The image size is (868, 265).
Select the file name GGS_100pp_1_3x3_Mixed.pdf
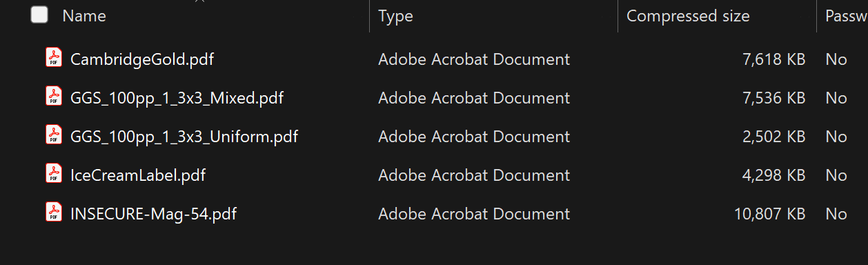[177, 98]
